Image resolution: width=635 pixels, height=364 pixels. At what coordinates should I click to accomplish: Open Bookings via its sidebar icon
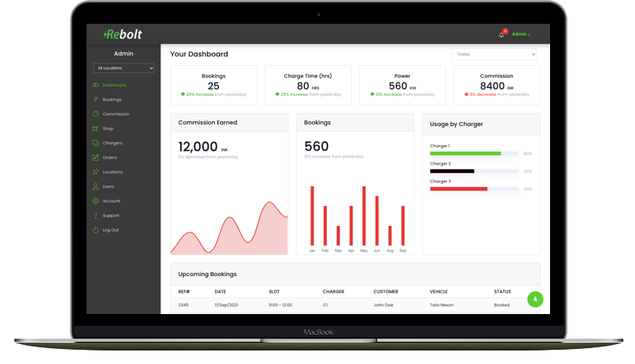(95, 100)
